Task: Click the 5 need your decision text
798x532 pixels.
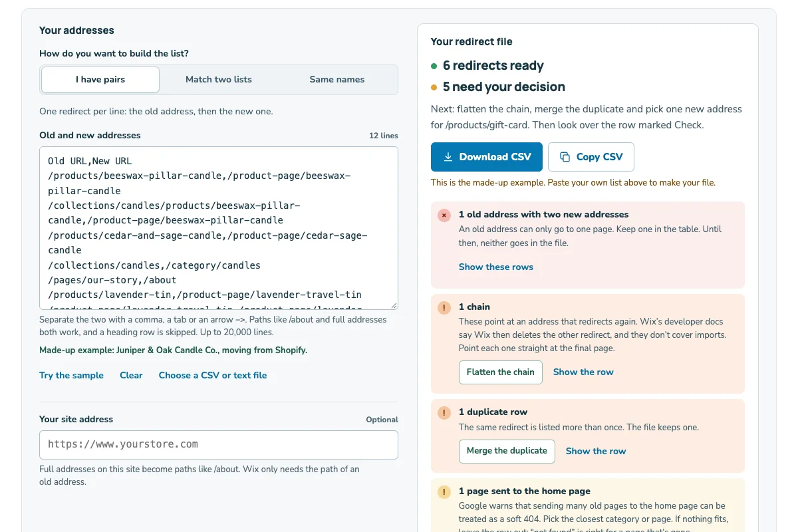Action: coord(504,87)
